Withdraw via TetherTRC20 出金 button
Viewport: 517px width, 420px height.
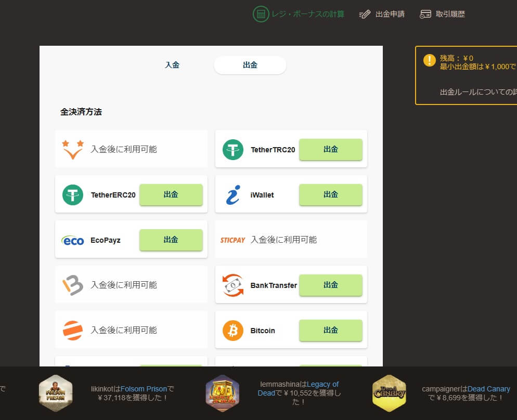pyautogui.click(x=331, y=149)
